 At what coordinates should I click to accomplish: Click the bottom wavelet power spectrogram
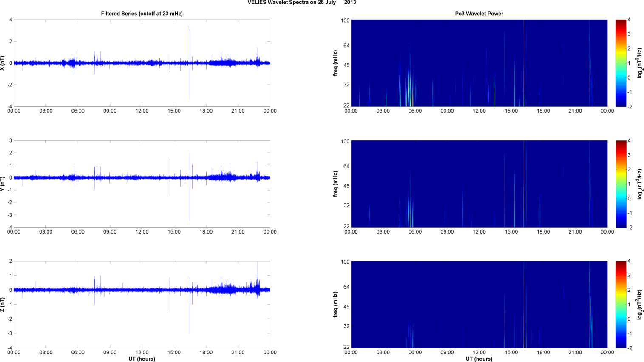[x=479, y=305]
